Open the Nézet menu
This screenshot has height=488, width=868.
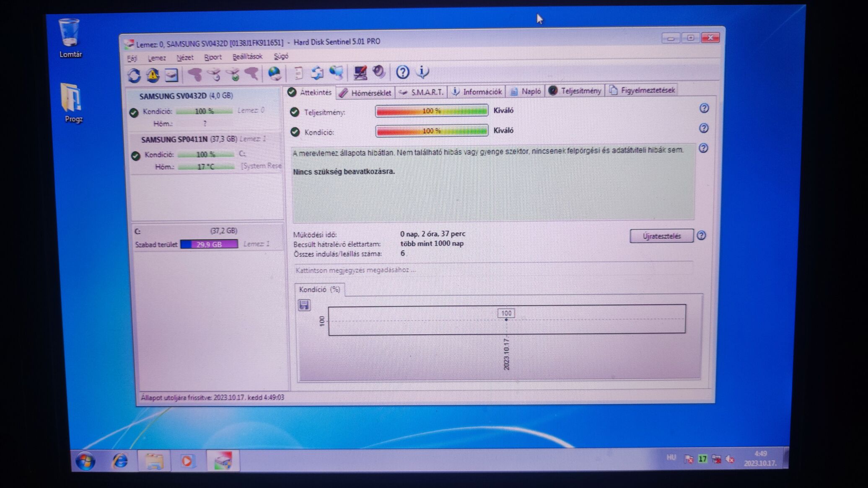pos(185,57)
